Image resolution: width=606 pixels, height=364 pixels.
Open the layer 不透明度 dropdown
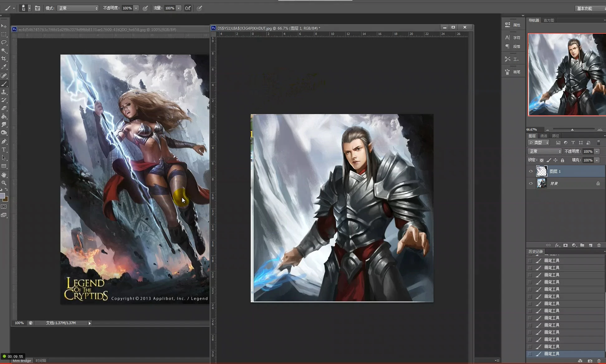coord(597,151)
